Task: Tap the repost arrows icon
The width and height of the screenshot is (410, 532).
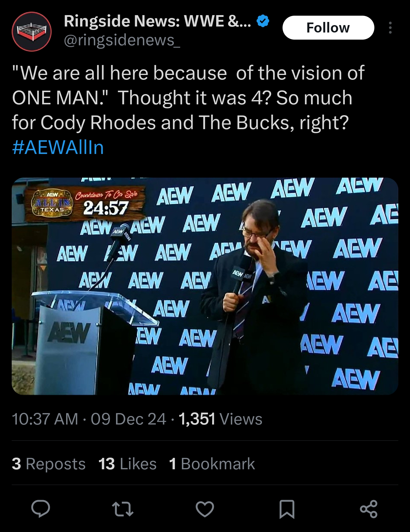Action: point(123,509)
